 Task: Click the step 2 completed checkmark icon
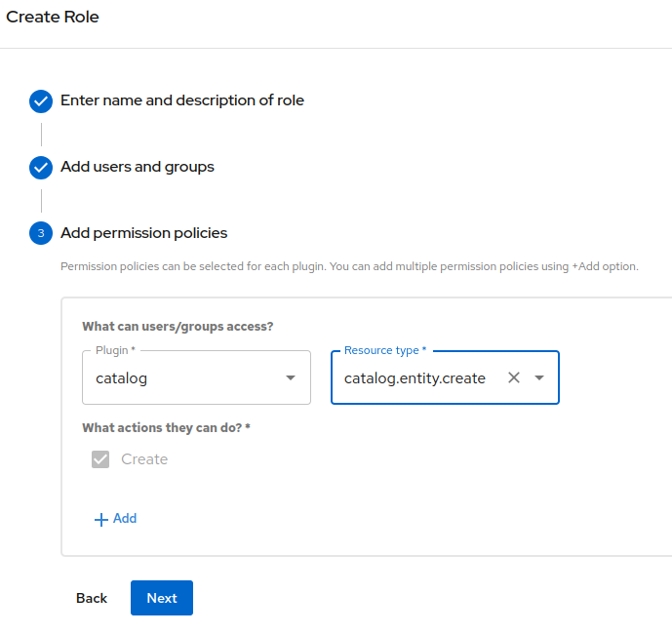pyautogui.click(x=41, y=167)
